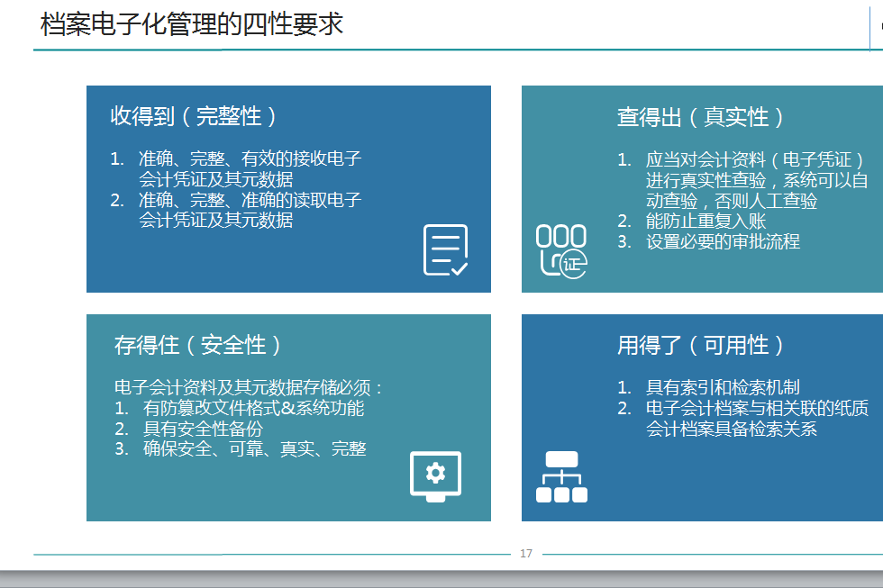The width and height of the screenshot is (883, 588).
Task: Select heading 查得出（真实性）
Action: pos(701,117)
